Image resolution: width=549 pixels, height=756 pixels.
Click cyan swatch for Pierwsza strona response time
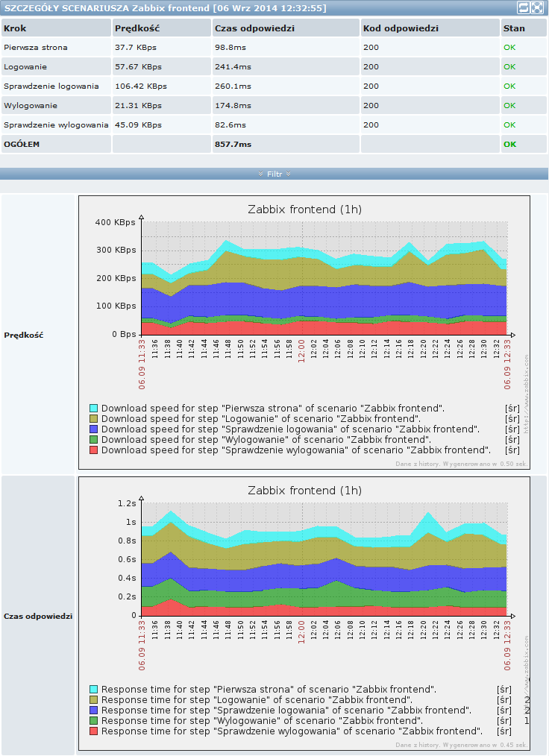tap(93, 690)
